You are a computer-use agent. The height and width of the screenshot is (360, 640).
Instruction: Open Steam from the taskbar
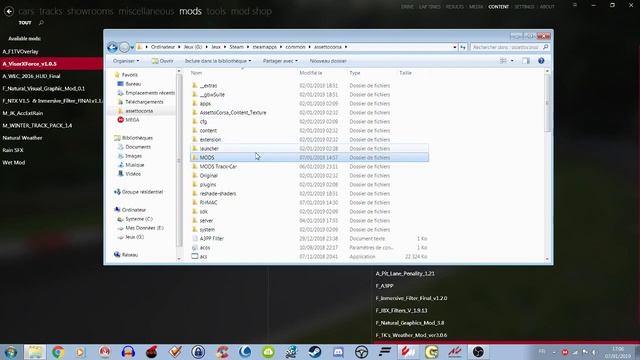pos(315,352)
